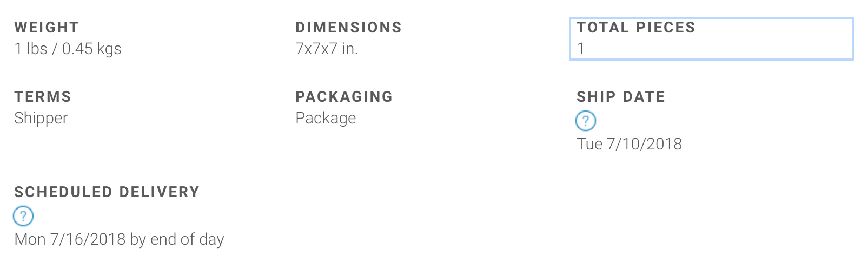Open the Scheduled Delivery help tooltip icon
The image size is (868, 268).
coord(23,216)
